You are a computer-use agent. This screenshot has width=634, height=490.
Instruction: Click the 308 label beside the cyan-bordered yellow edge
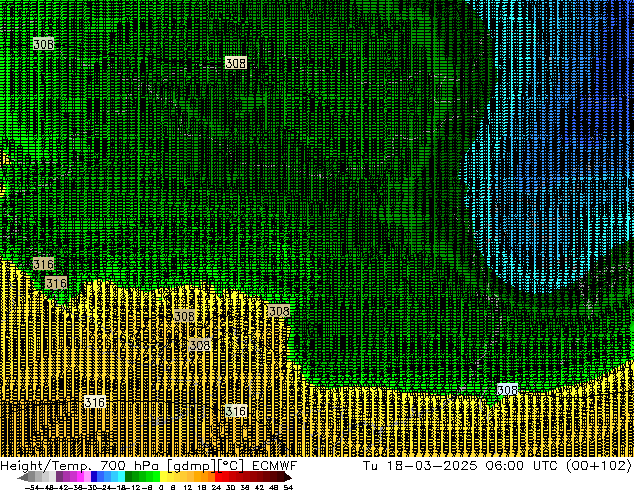click(507, 390)
